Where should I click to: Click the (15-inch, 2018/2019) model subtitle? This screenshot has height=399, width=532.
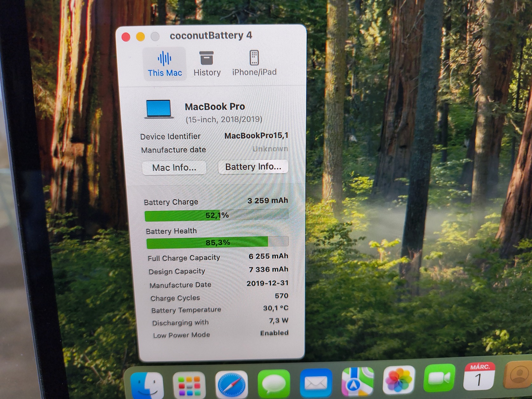tap(224, 119)
